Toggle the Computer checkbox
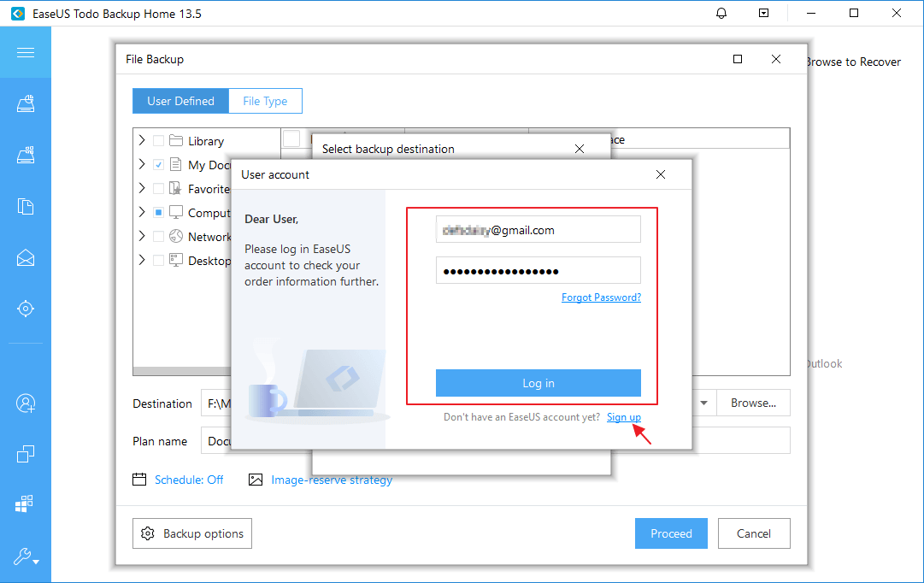924x583 pixels. pyautogui.click(x=158, y=213)
